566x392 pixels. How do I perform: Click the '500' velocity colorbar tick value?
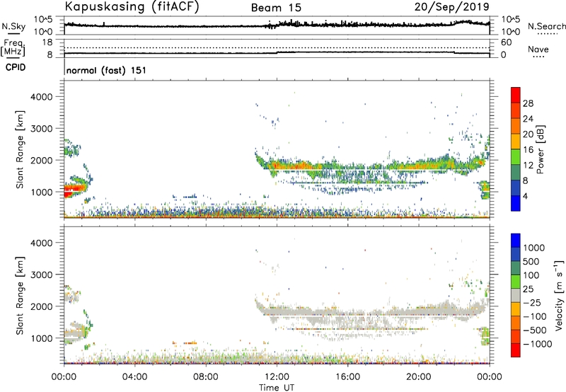531,262
